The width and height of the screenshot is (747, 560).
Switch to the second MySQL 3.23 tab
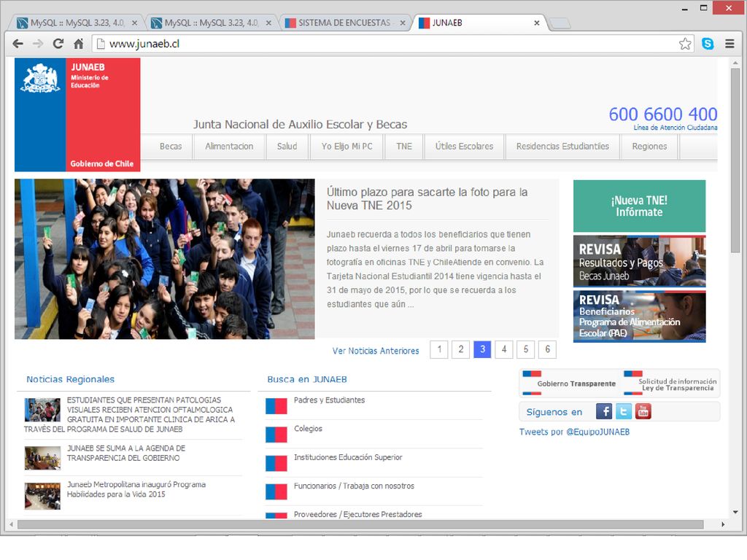[x=210, y=23]
